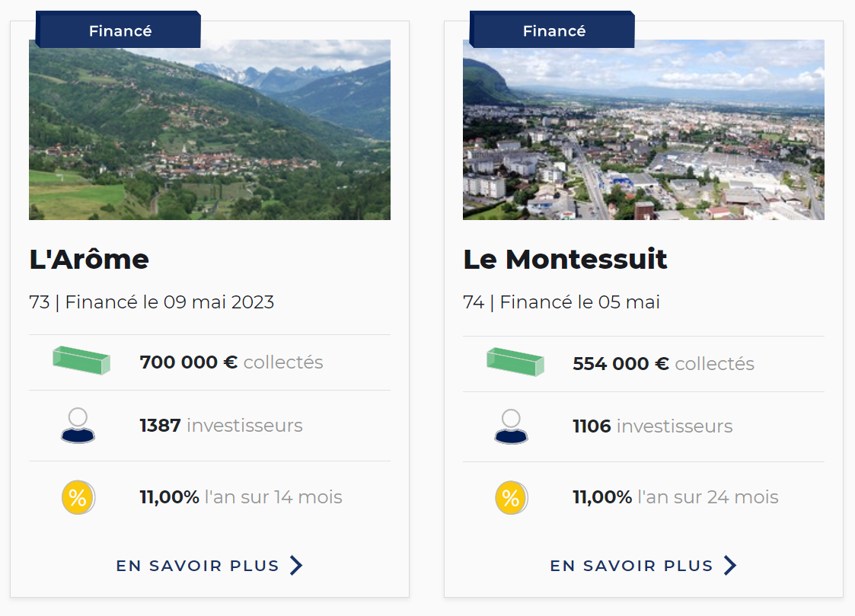The height and width of the screenshot is (616, 855).
Task: Click the 554 000 € collectés amount
Action: click(664, 364)
